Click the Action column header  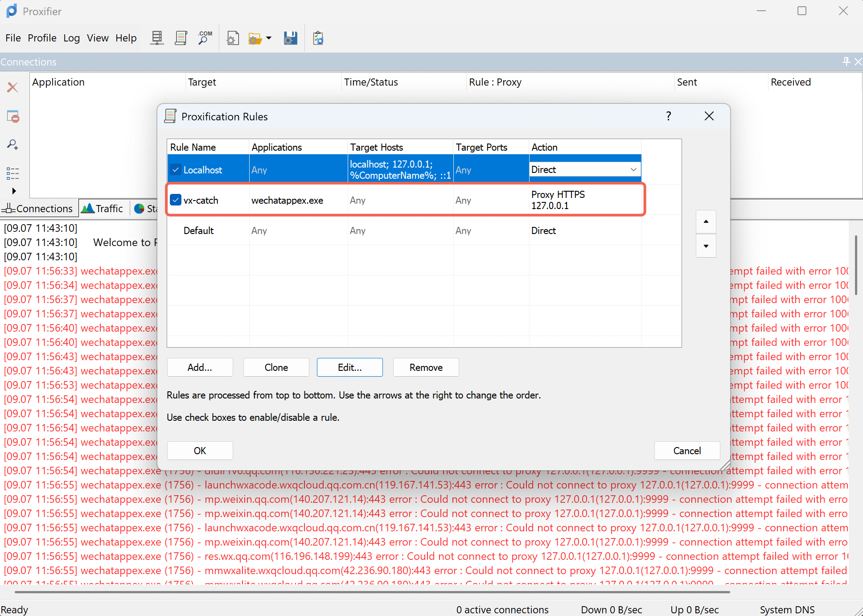[585, 147]
